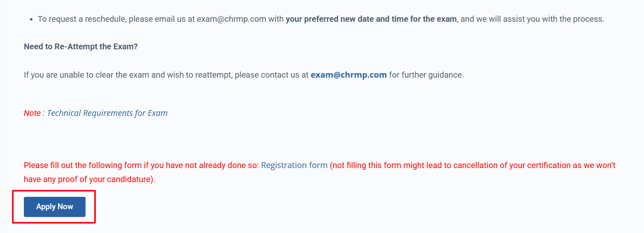Click the red Note label

click(x=32, y=113)
